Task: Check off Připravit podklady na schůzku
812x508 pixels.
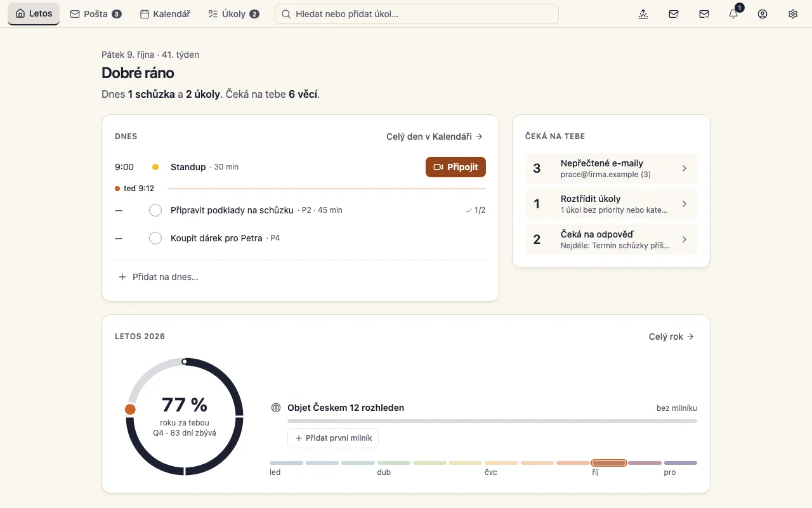Action: 155,210
